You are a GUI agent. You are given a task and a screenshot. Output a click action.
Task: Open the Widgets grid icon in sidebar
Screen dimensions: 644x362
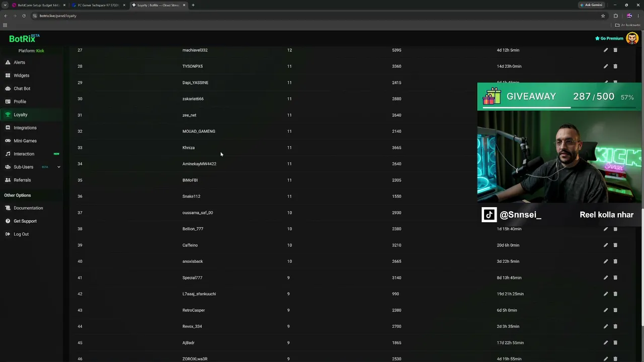8,75
